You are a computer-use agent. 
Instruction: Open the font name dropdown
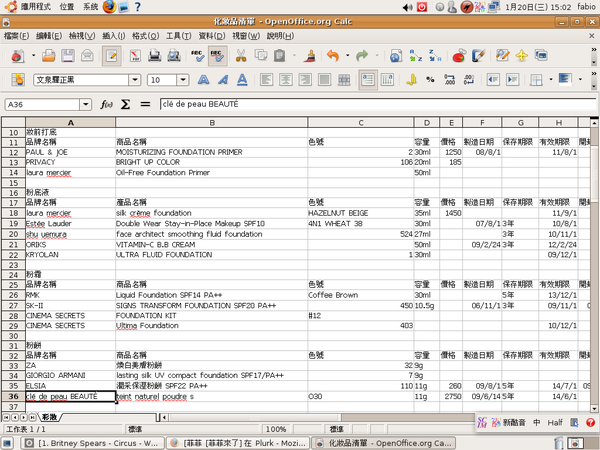(135, 80)
